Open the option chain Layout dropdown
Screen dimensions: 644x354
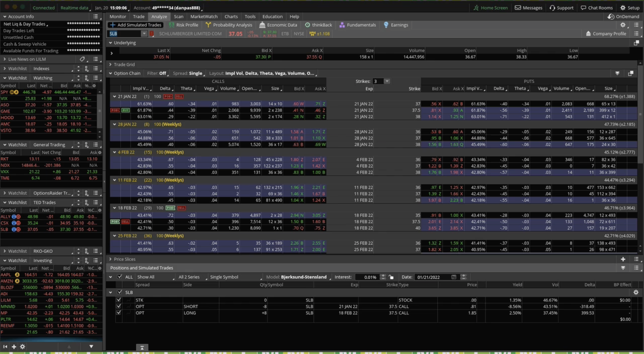[263, 73]
